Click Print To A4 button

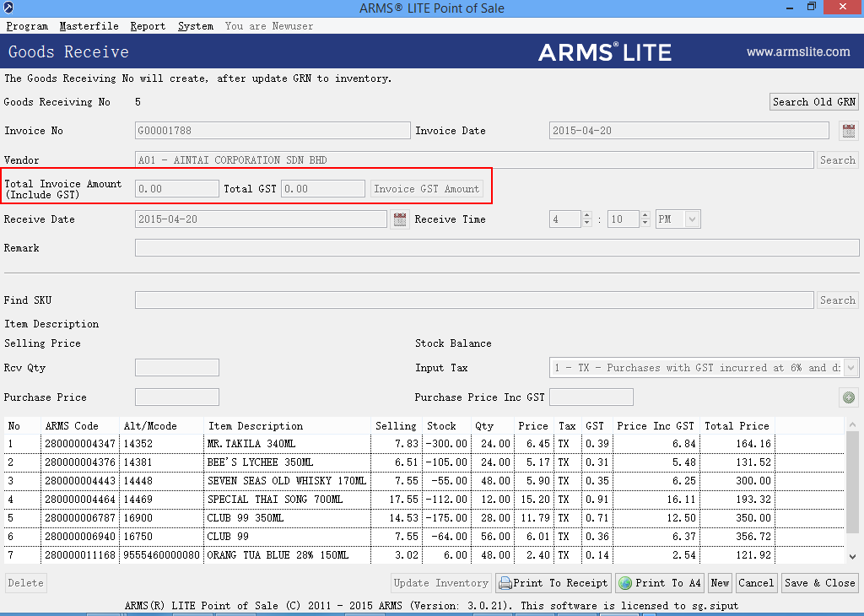click(x=660, y=583)
